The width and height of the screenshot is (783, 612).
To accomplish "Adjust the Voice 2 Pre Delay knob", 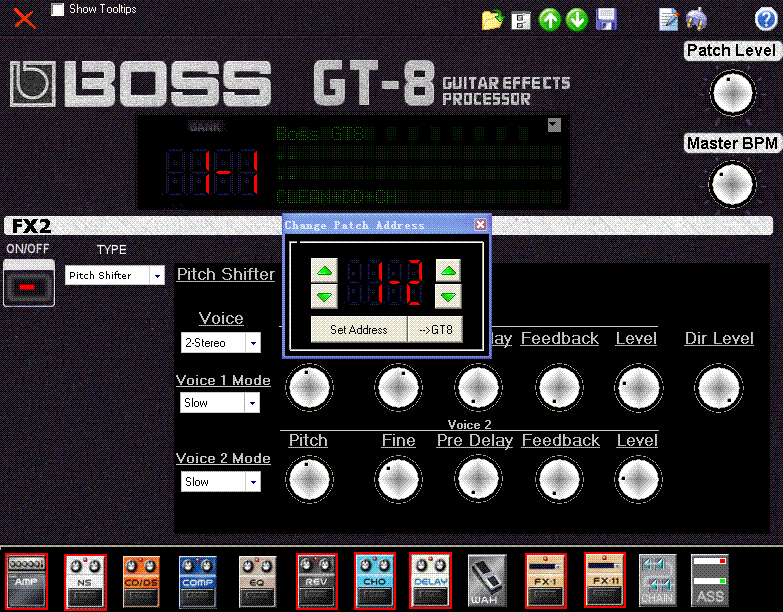I will coord(478,479).
